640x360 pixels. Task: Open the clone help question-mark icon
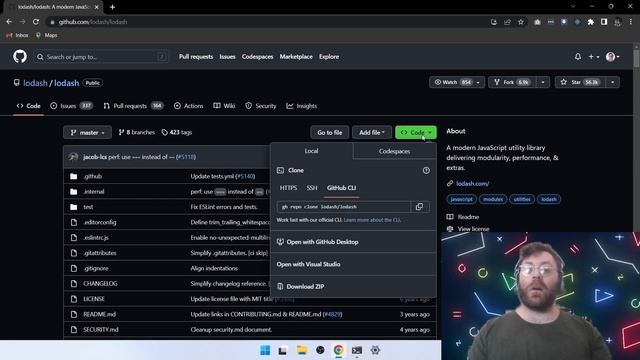coord(426,170)
